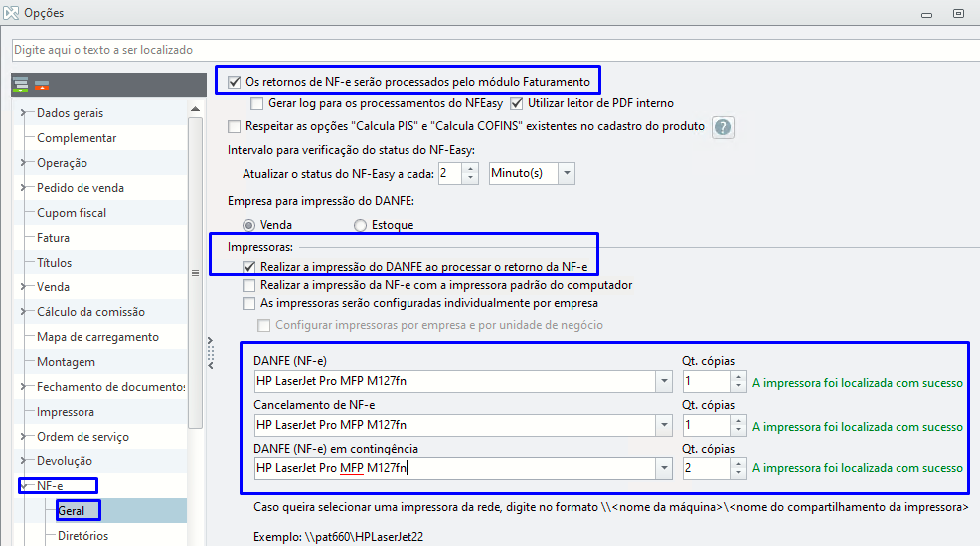Open DANFE em contingência printer dropdown
The image size is (980, 546).
click(664, 468)
